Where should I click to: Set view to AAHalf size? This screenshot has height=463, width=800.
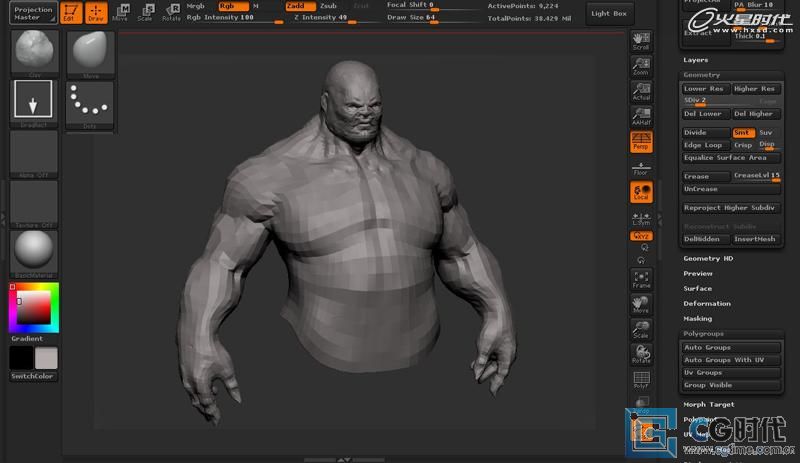click(641, 116)
